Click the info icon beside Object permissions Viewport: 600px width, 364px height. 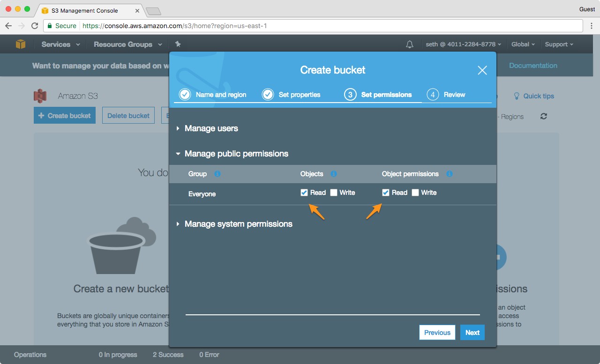pos(450,174)
